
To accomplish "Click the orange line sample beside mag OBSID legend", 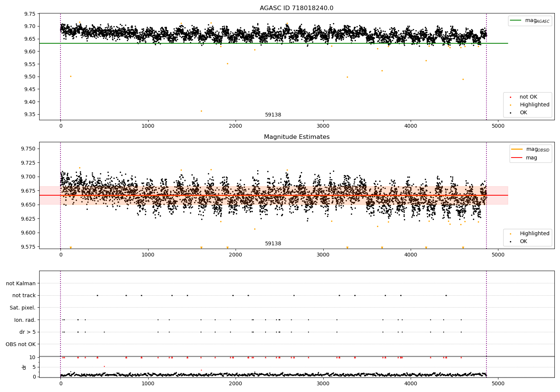I will point(517,149).
